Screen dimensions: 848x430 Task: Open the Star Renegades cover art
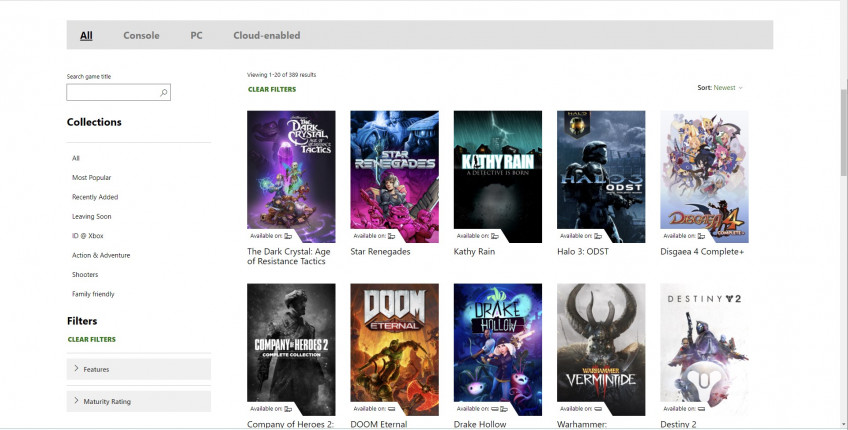click(394, 177)
